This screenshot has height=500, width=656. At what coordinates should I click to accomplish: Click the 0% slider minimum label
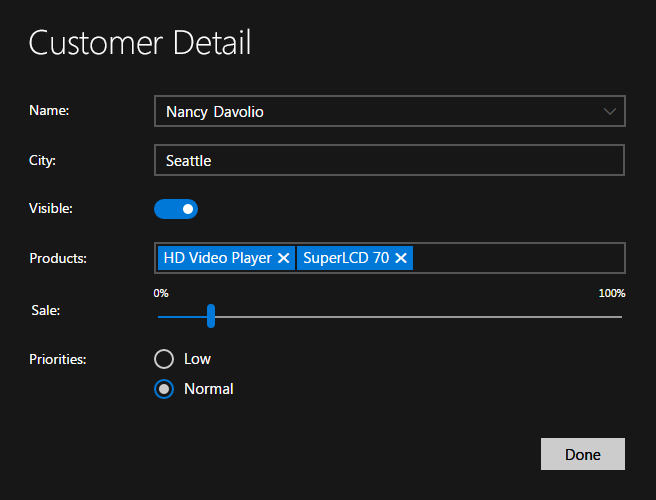pyautogui.click(x=161, y=293)
